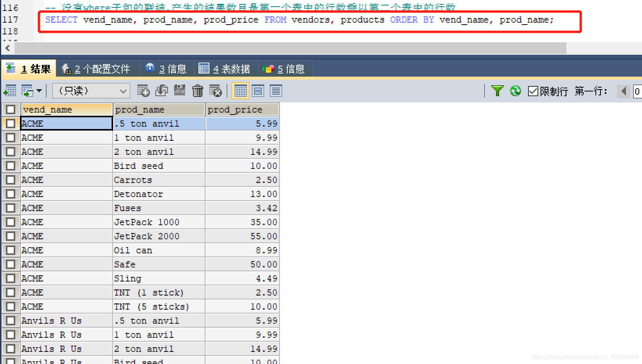Screen dimensions: 642x364
Task: Check the ACME Fuses row
Action: tap(11, 208)
